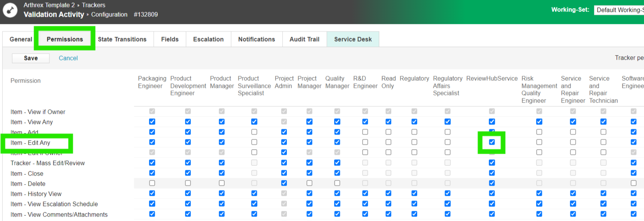644x221 pixels.
Task: Go to the Fields tab
Action: (x=170, y=39)
